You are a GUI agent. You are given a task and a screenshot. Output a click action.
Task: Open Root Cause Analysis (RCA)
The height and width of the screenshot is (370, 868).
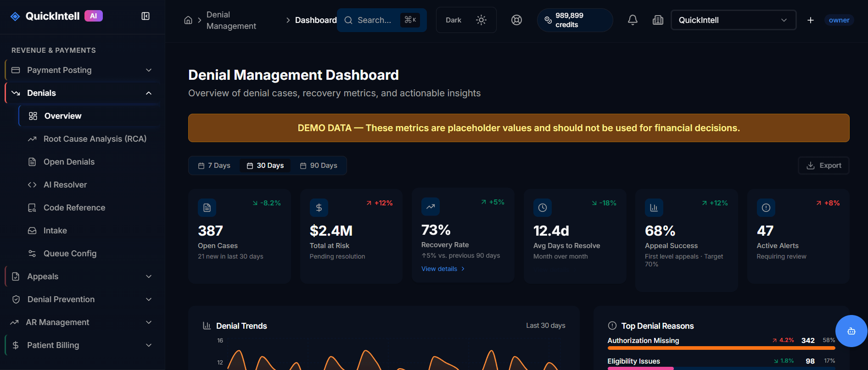pyautogui.click(x=90, y=139)
